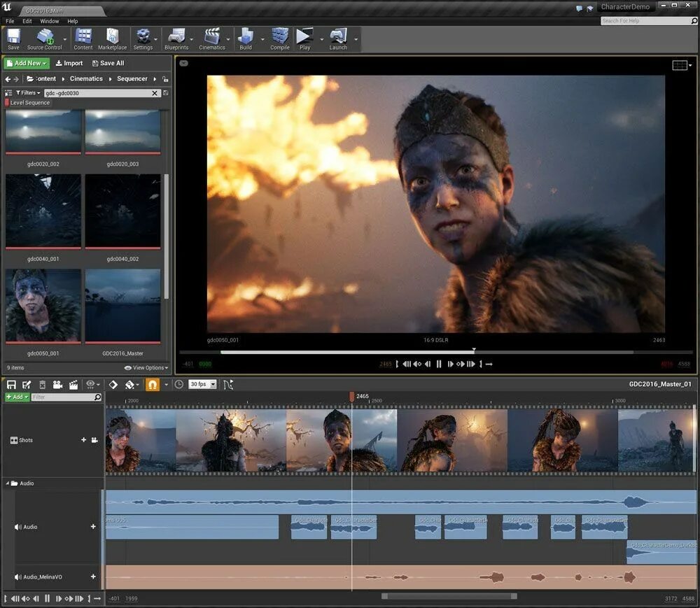Viewport: 700px width, 608px height.
Task: Open the Edit menu
Action: pos(27,21)
